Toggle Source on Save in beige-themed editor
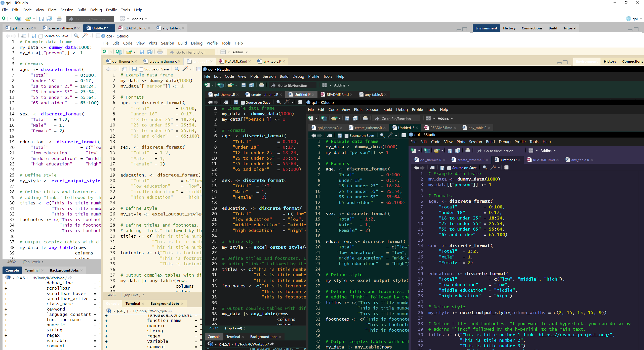644x350 pixels. click(141, 69)
